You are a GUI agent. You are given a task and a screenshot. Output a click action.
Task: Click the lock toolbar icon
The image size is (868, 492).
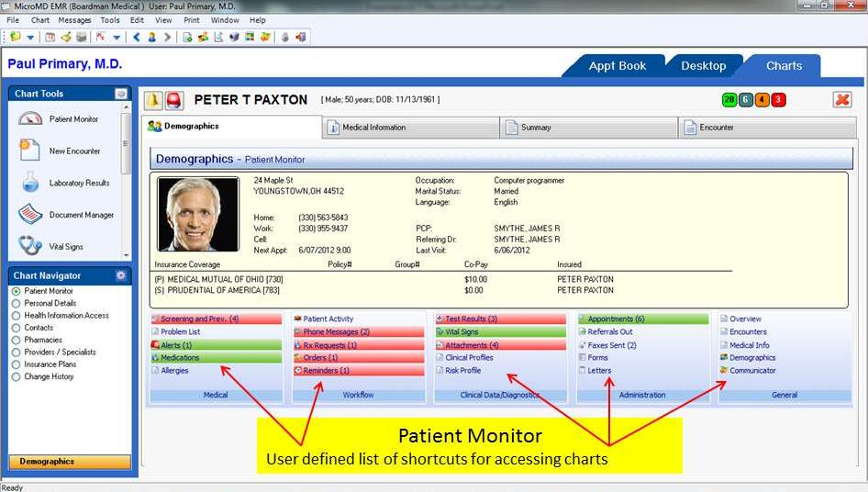(285, 37)
